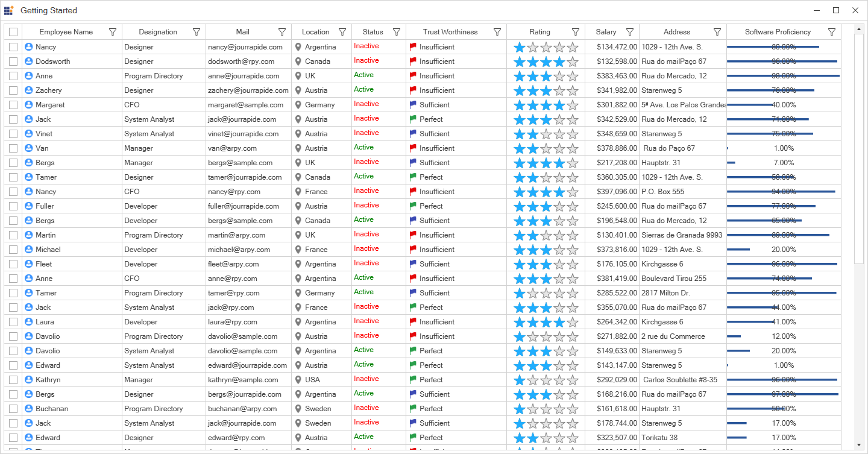Toggle the select-all checkbox in the header
This screenshot has width=868, height=454.
click(x=13, y=32)
